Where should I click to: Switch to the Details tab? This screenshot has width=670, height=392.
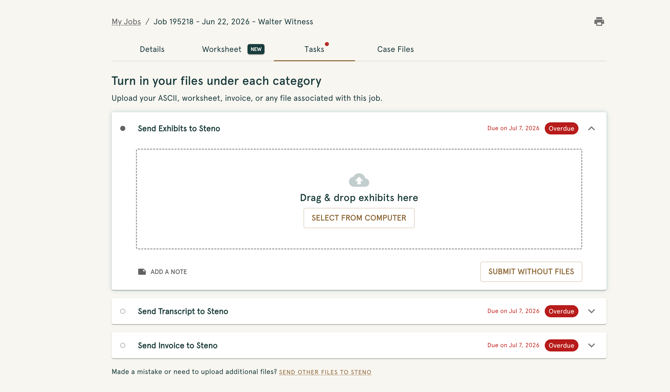pyautogui.click(x=152, y=49)
